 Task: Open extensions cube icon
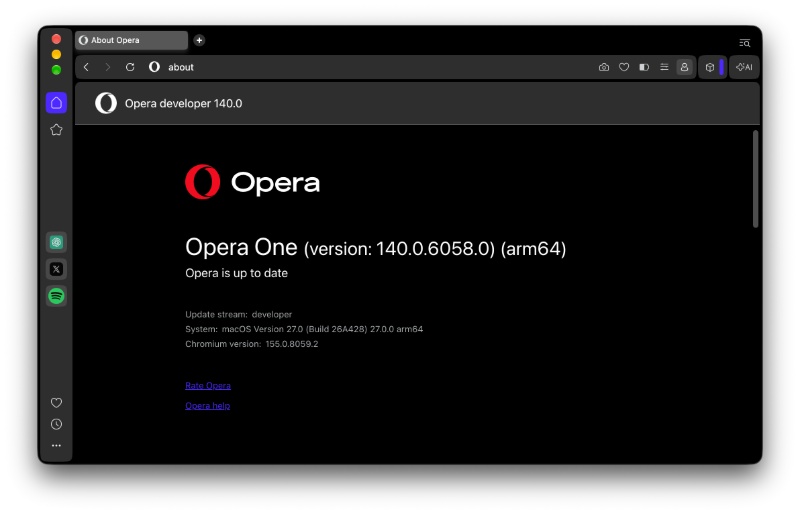[x=709, y=67]
